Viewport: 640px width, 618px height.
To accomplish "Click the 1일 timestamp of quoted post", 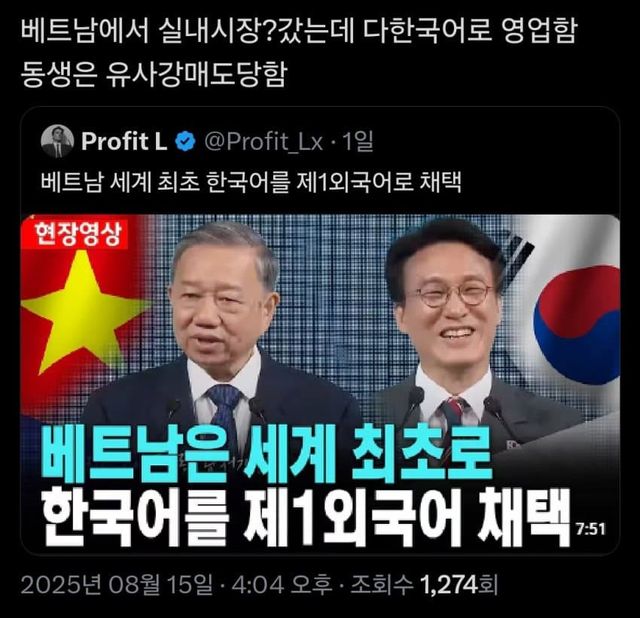I will pos(358,141).
